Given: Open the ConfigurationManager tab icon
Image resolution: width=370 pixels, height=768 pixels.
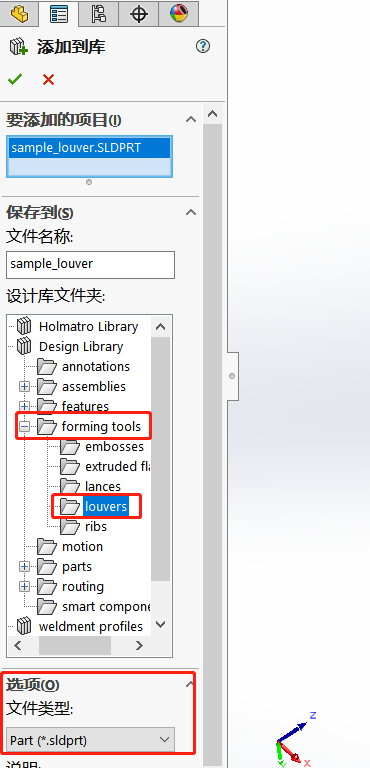Looking at the screenshot, I should pyautogui.click(x=99, y=14).
